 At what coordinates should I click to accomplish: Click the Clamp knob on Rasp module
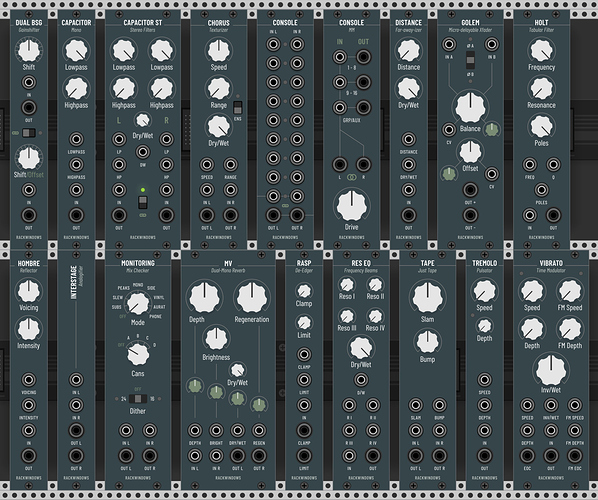(x=304, y=291)
